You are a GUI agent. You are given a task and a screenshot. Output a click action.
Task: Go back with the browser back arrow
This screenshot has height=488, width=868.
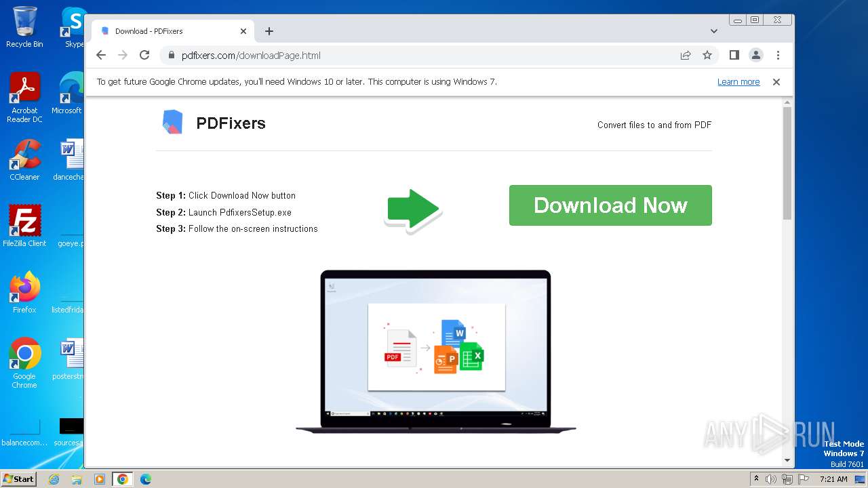coord(101,56)
